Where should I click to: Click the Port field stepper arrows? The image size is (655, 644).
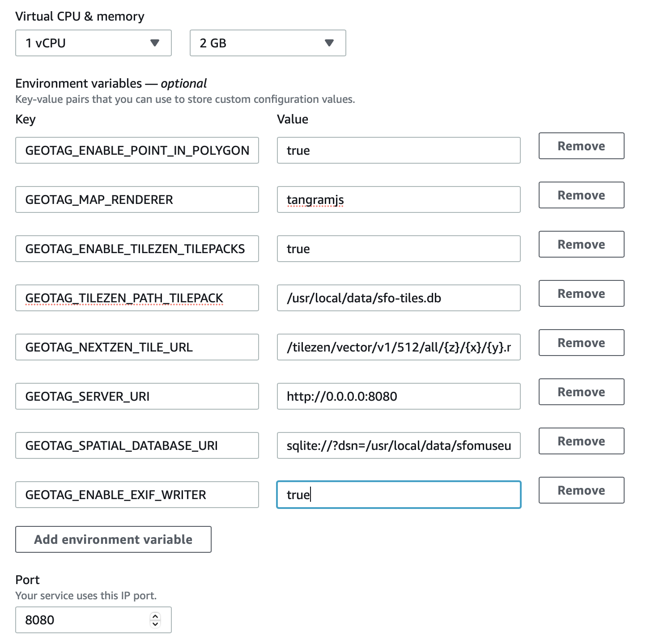pyautogui.click(x=155, y=620)
